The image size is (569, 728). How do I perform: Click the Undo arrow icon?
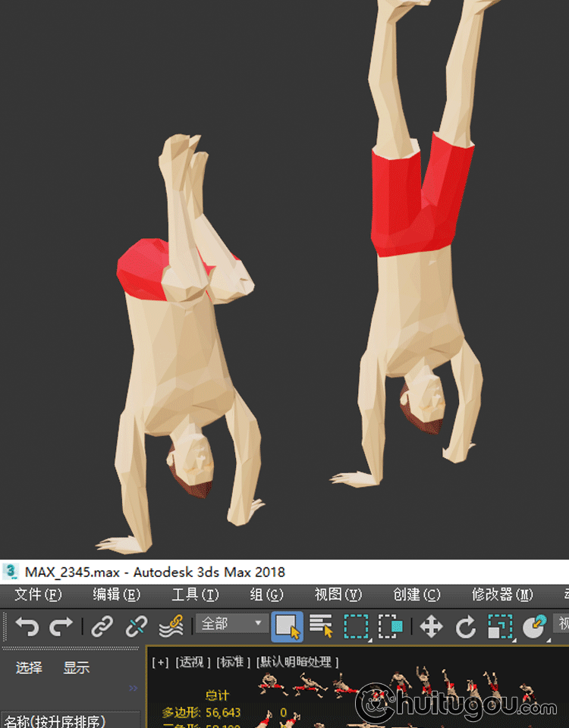click(27, 627)
